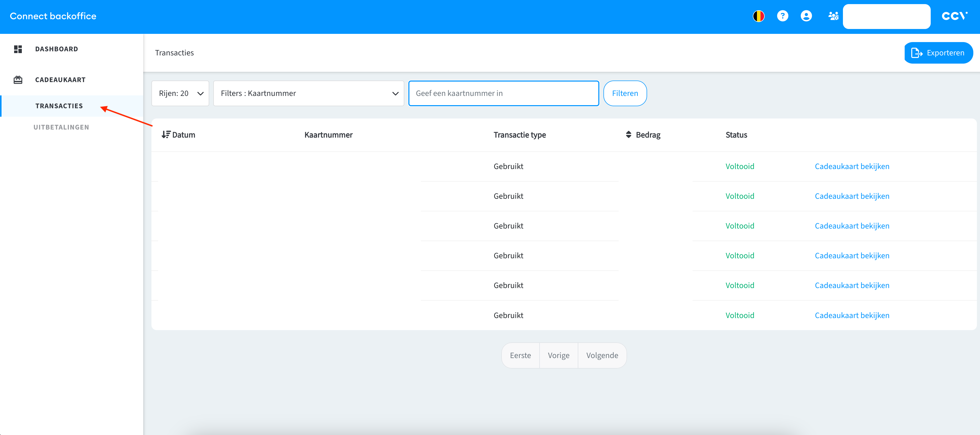Click the Eerste pagination button
Viewport: 980px width, 435px height.
tap(520, 355)
